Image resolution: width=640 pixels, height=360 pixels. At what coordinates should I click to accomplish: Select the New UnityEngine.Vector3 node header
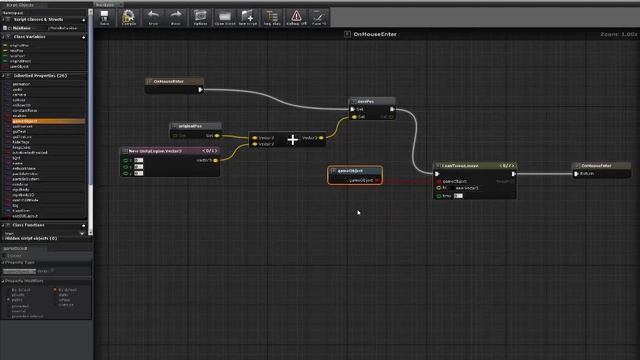click(170, 151)
